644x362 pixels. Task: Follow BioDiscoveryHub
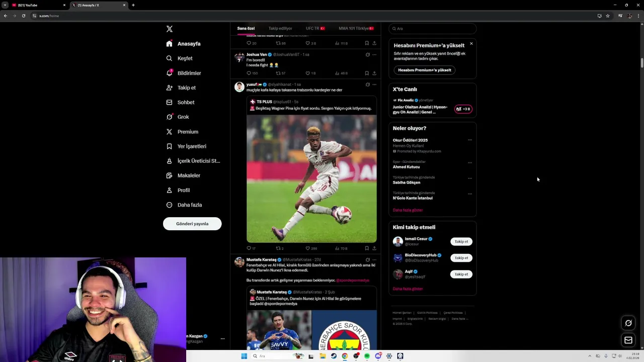[461, 258]
